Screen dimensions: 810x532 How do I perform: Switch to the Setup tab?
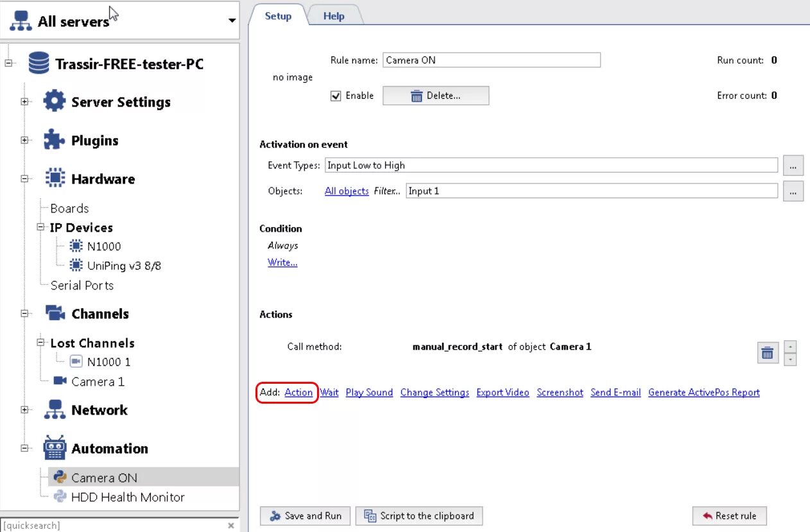[278, 16]
